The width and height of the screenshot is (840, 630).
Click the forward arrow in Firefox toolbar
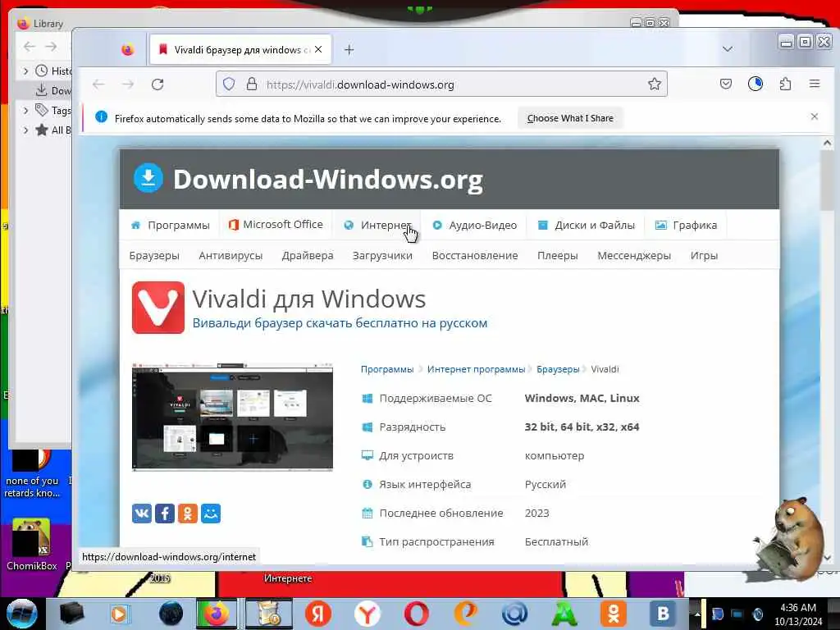click(127, 84)
